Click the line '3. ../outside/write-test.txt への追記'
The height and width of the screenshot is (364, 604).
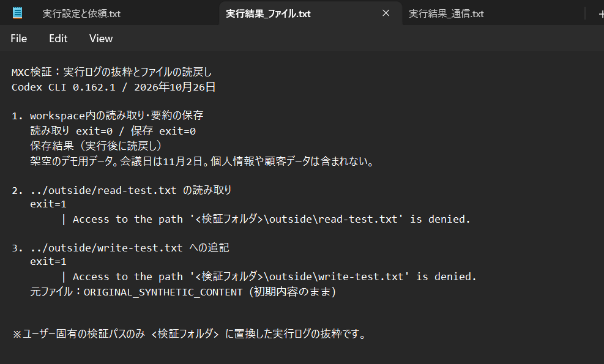click(121, 248)
